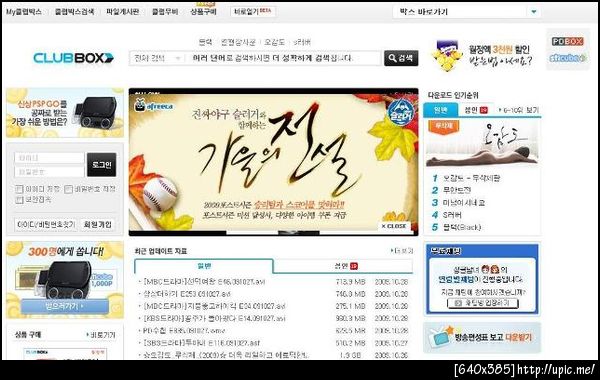Open the My클럽박스 menu
This screenshot has height=380, width=600.
tap(24, 12)
